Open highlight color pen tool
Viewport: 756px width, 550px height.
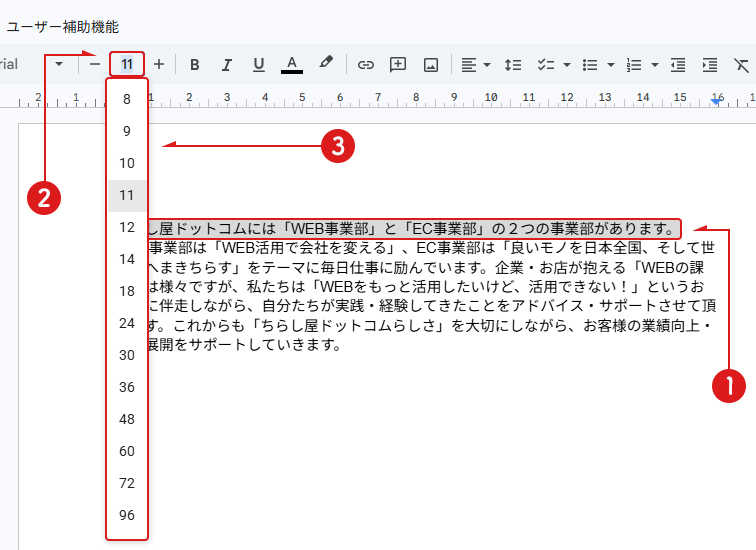[326, 63]
